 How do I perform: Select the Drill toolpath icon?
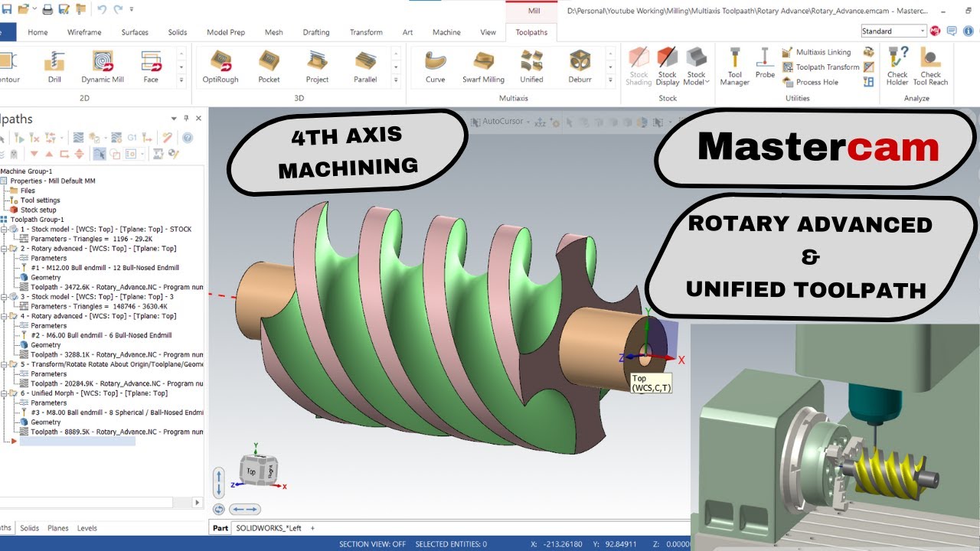tap(54, 65)
